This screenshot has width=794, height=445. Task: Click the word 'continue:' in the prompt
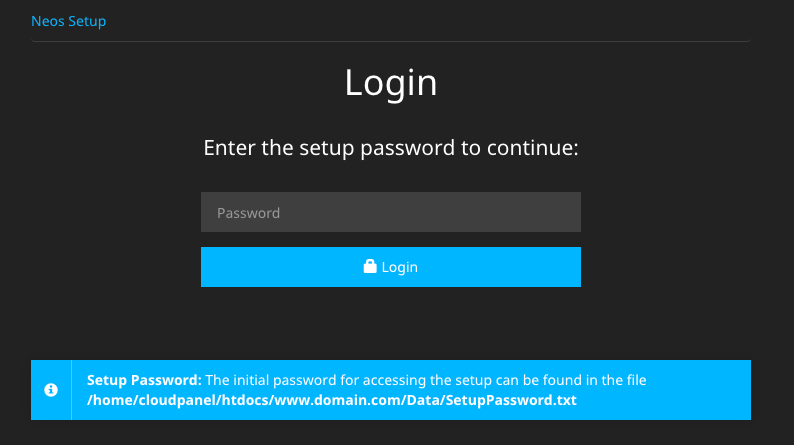click(x=532, y=148)
